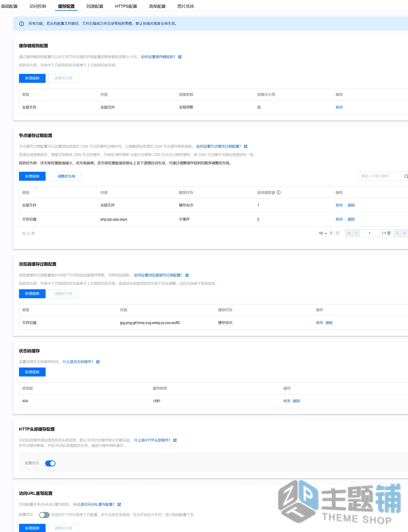Open the 如何设置浏览器缓存过期配置 help link

(158, 275)
